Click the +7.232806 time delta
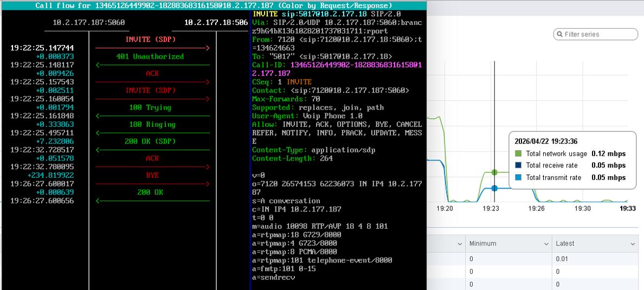644x290 pixels. pyautogui.click(x=55, y=141)
